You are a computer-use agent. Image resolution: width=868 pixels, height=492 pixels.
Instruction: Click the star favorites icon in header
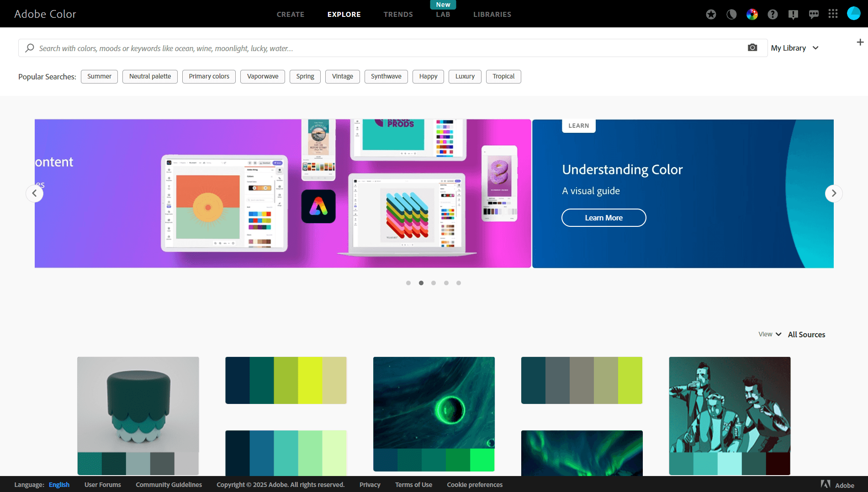pos(711,14)
